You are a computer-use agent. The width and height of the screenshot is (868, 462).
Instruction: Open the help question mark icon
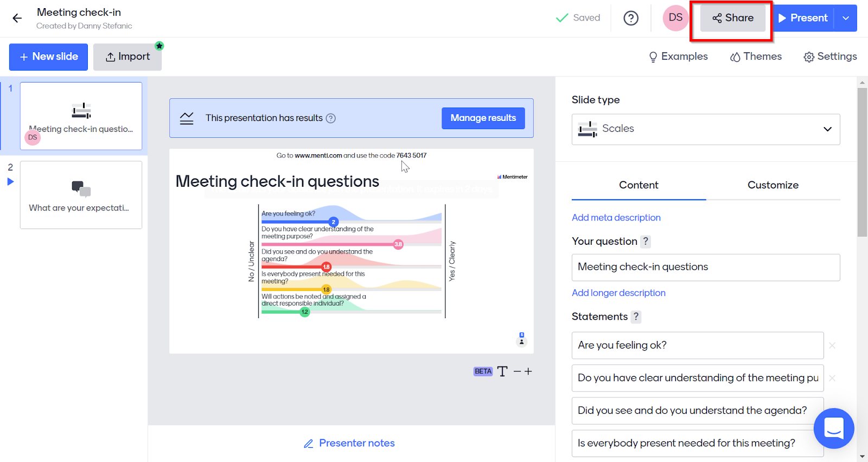point(630,18)
